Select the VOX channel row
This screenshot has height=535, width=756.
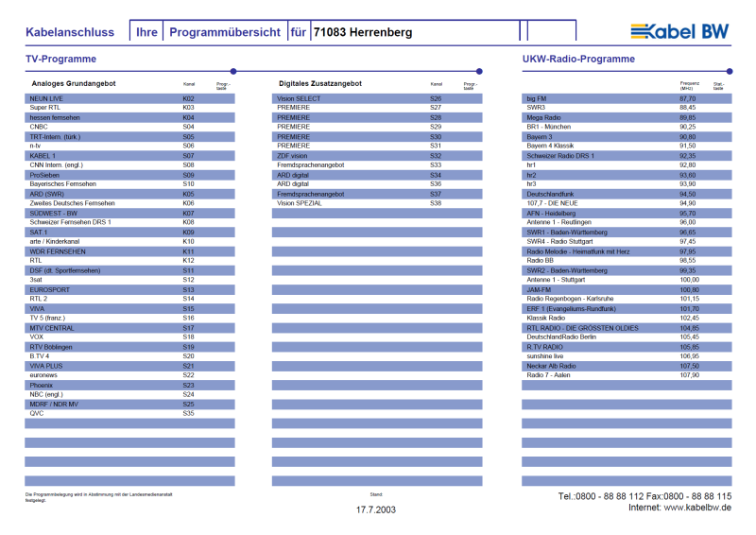pos(129,337)
